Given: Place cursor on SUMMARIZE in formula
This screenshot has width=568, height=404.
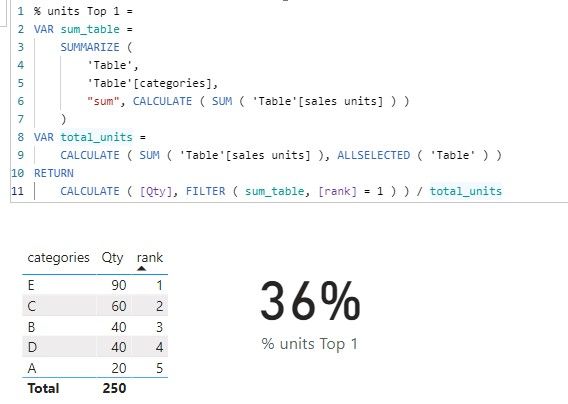Looking at the screenshot, I should click(x=90, y=47).
